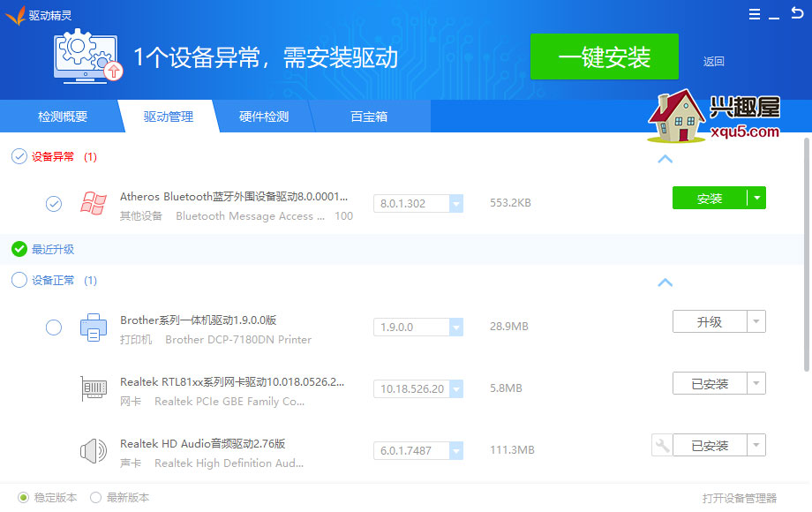Open 打开设备管理器 link
Viewport: 812px width, 512px height.
740,498
